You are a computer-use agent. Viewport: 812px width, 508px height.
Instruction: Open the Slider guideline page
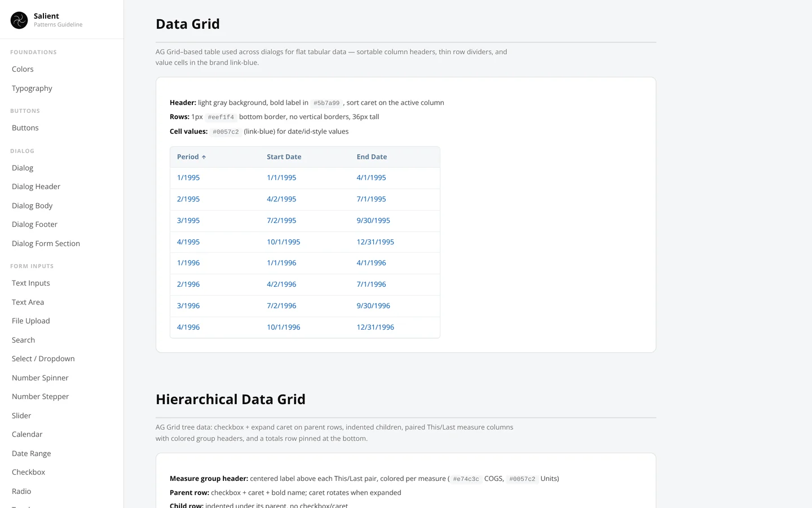[21, 415]
